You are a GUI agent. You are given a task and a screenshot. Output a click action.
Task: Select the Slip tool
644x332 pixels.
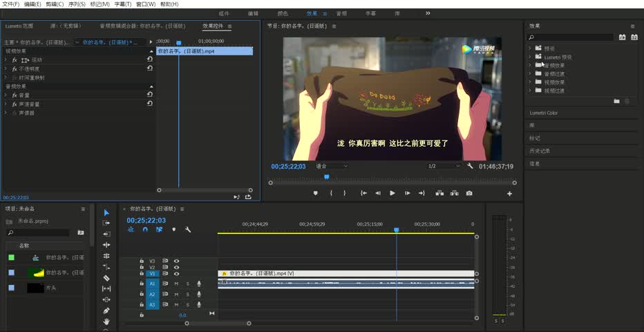click(106, 288)
